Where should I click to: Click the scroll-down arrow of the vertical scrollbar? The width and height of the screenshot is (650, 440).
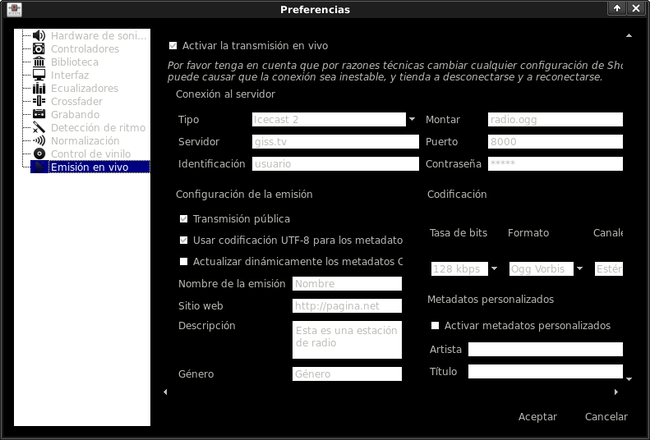[629, 379]
